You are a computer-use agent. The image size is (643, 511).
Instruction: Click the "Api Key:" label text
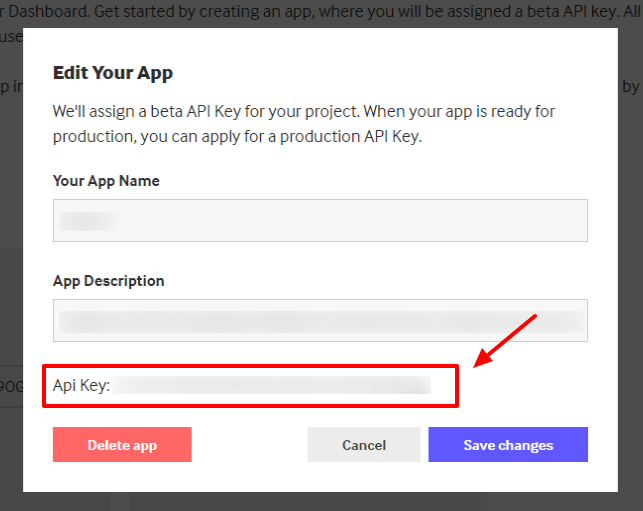point(81,386)
